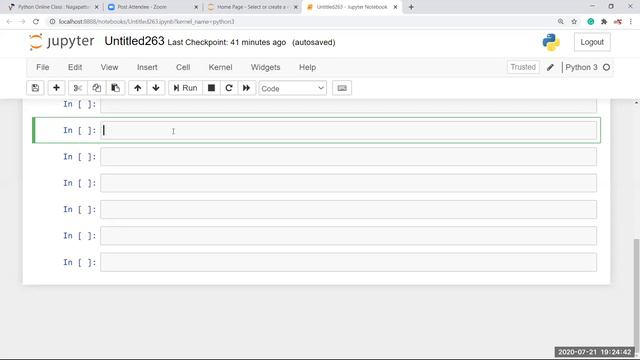Copy selected cells using the toolbar icon

pyautogui.click(x=96, y=88)
